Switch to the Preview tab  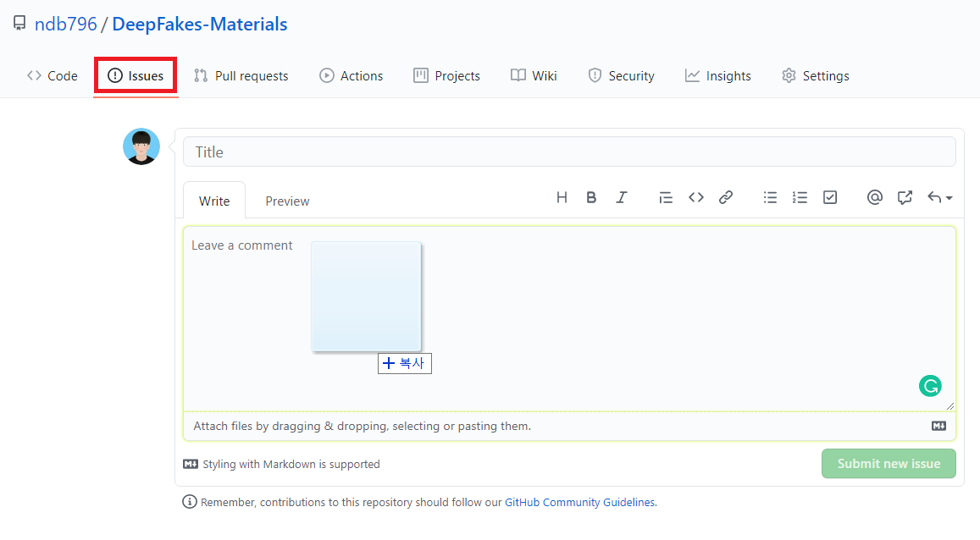287,201
